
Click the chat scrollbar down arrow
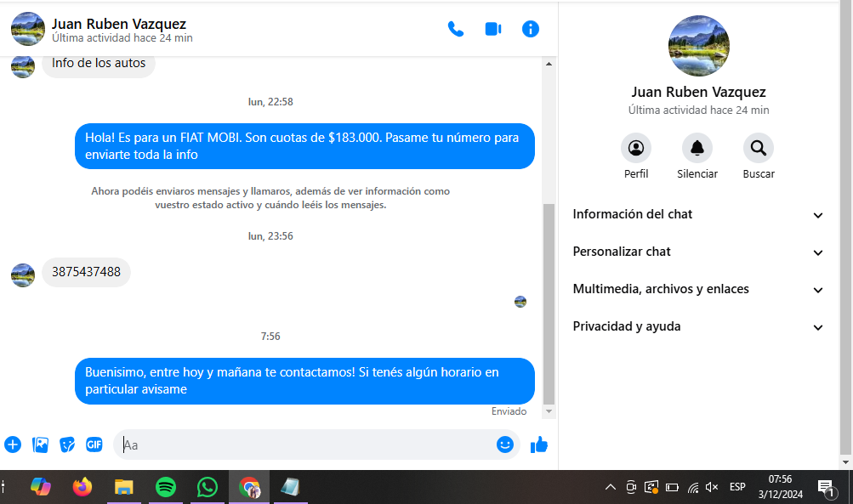(x=549, y=411)
